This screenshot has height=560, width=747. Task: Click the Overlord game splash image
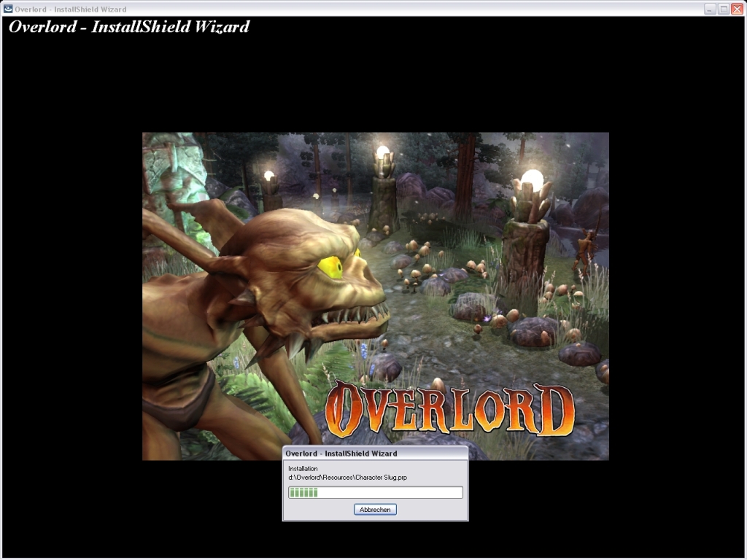point(376,296)
